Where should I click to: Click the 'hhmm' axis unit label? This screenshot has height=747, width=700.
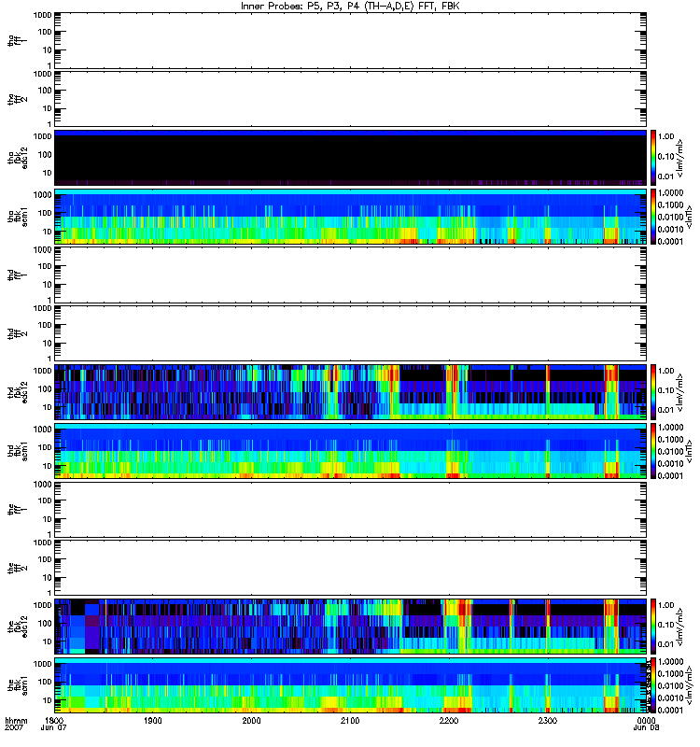tap(16, 720)
